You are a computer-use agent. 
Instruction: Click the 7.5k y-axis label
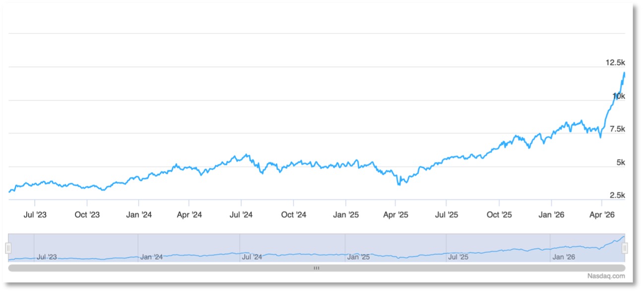point(617,129)
